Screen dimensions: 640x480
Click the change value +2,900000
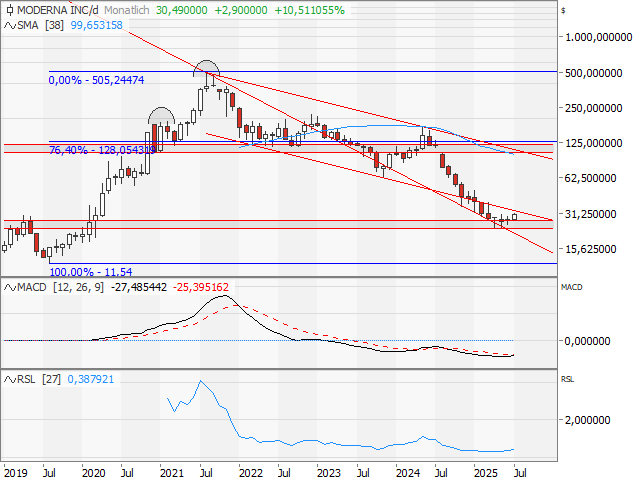(x=241, y=10)
